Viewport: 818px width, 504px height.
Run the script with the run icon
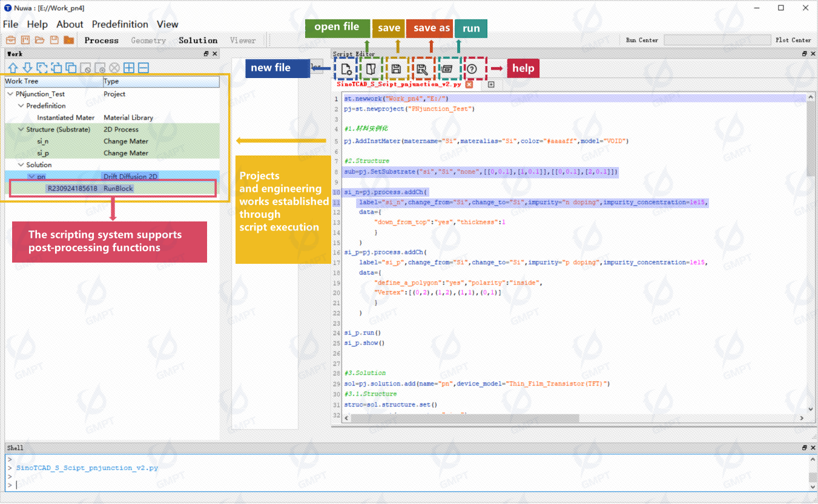point(447,69)
